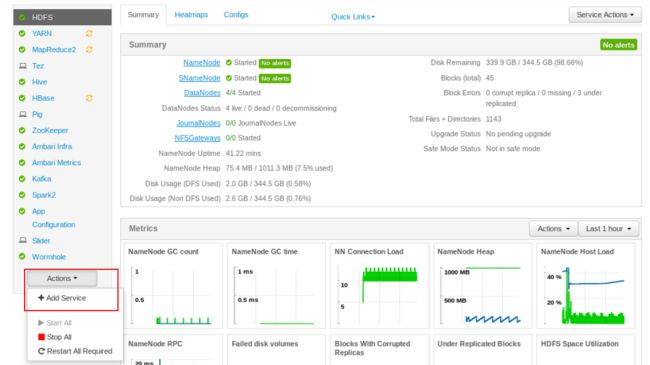Switch to the Summary tab
The width and height of the screenshot is (650, 365).
(x=143, y=15)
